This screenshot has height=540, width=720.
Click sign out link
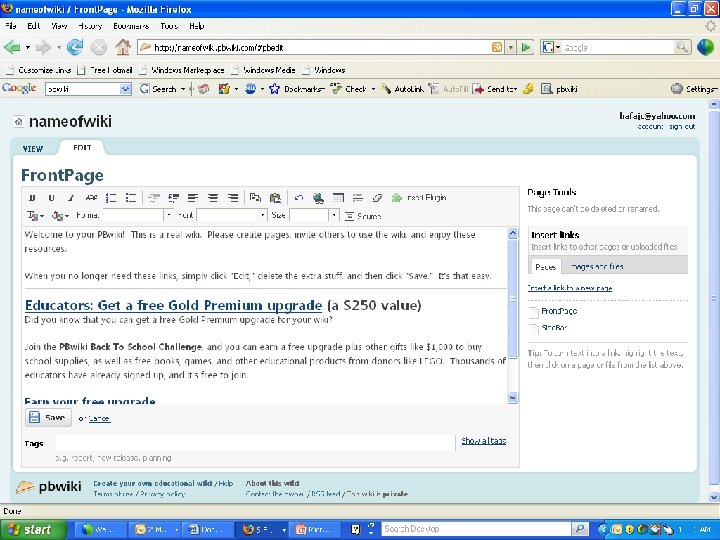coord(682,127)
